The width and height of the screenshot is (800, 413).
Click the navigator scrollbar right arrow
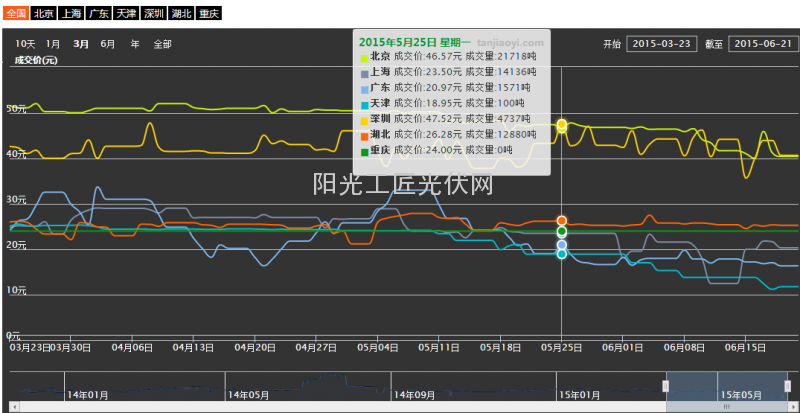tap(794, 408)
